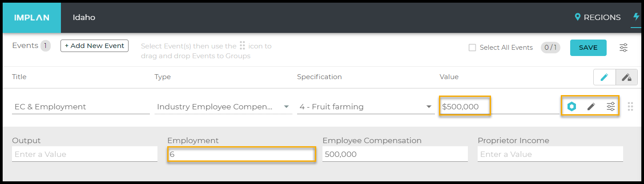
Task: Click the drag handle dots of the event row
Action: (x=630, y=107)
